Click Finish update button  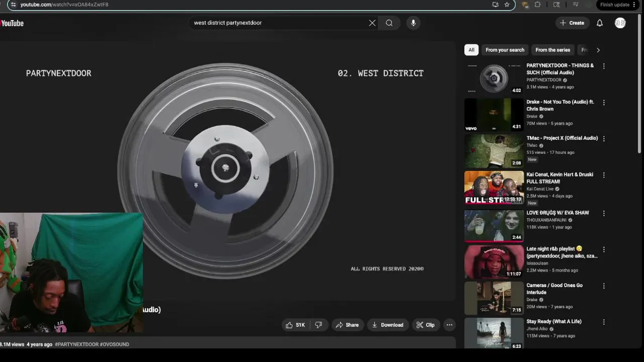[x=615, y=5]
